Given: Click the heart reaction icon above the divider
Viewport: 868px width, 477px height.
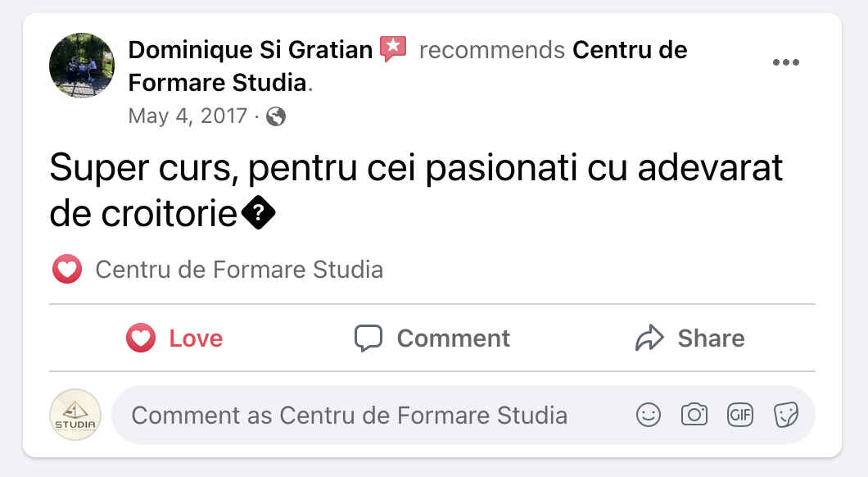Looking at the screenshot, I should tap(66, 270).
